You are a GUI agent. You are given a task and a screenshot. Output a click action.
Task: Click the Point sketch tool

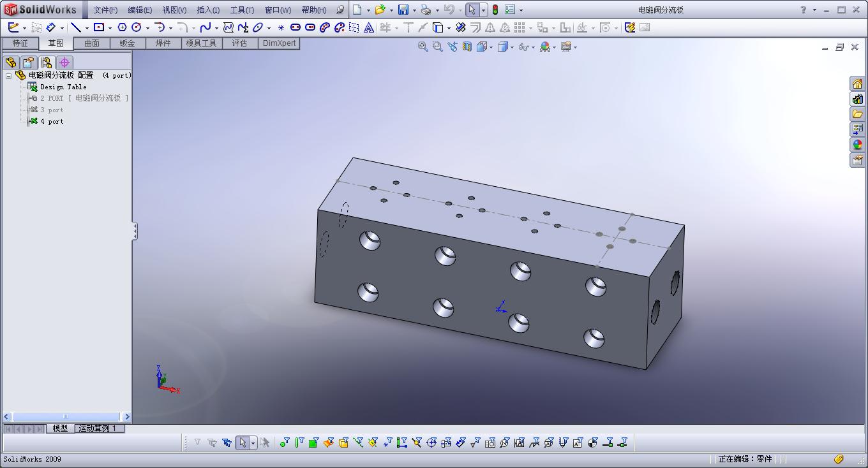click(x=281, y=27)
